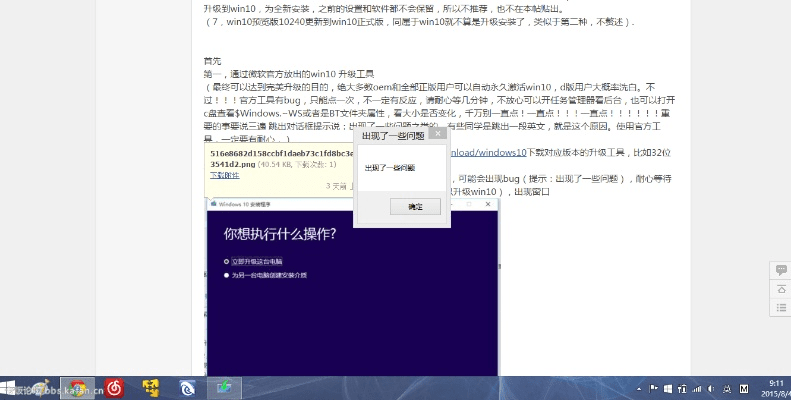
Task: Click the reply speech-bubble icon in page sidebar
Action: [781, 270]
